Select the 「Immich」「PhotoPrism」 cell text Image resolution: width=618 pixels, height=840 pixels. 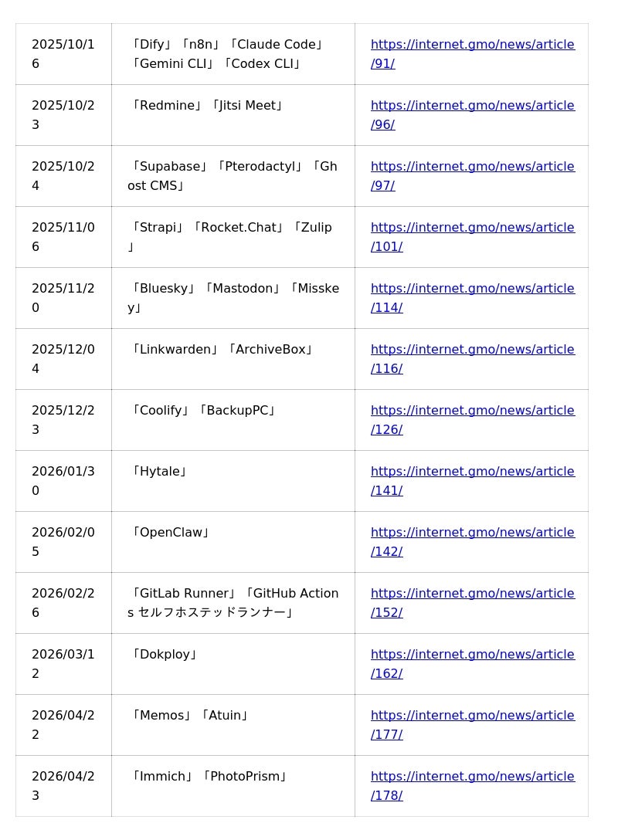pyautogui.click(x=209, y=777)
